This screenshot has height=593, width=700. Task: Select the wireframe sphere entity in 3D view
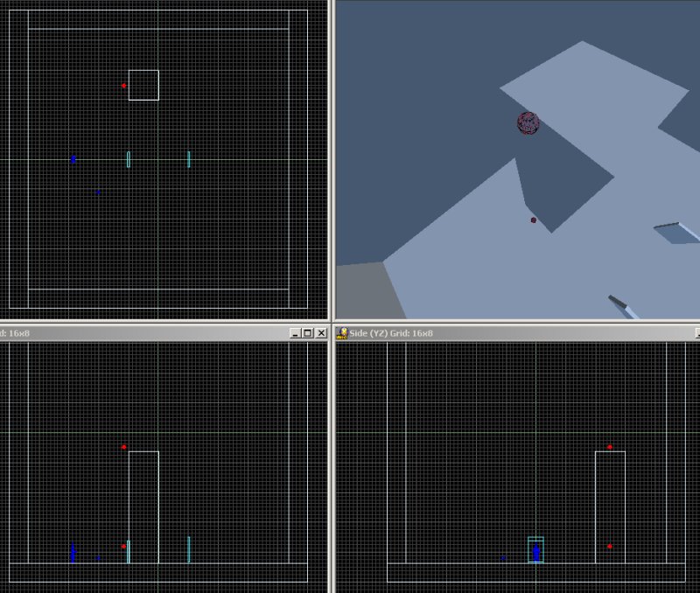point(528,123)
